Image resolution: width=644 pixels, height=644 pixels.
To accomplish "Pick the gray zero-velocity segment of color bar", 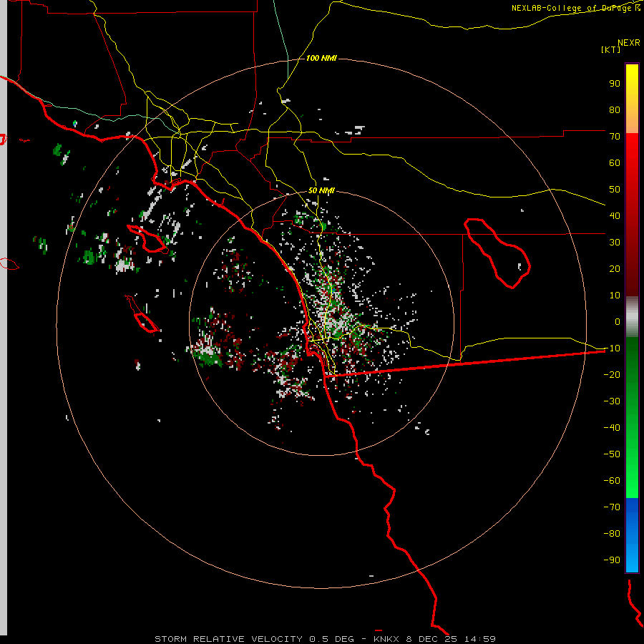I will click(x=632, y=316).
